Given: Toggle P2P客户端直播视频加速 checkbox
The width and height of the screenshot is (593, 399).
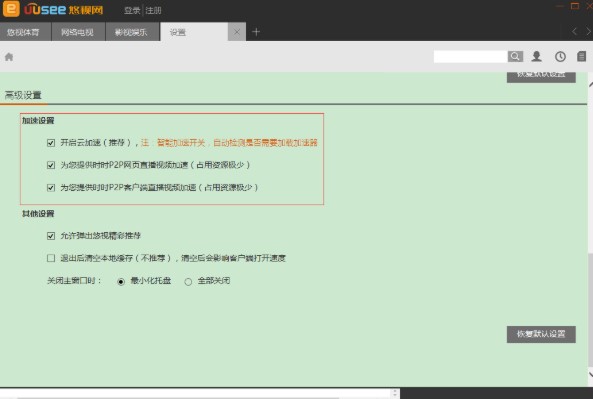Looking at the screenshot, I should (51, 188).
